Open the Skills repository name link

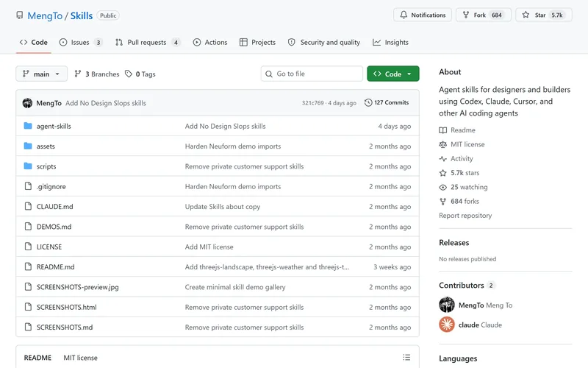click(82, 15)
